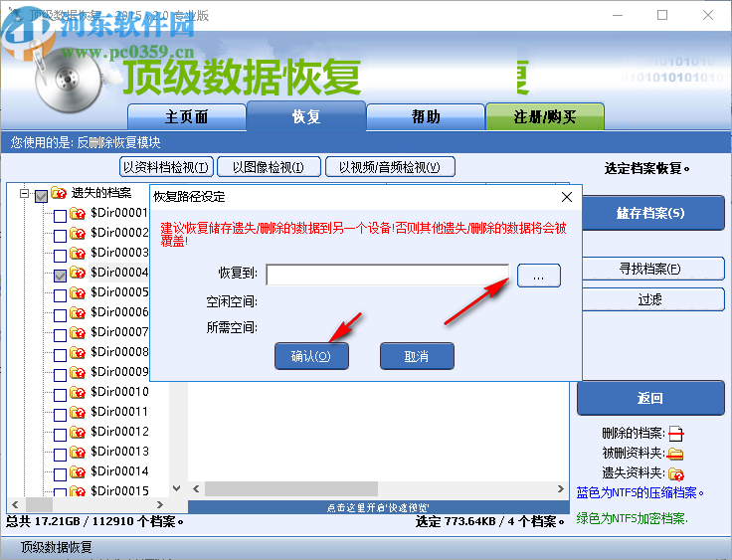The image size is (732, 560).
Task: Open the 帮助 tab
Action: tap(426, 116)
